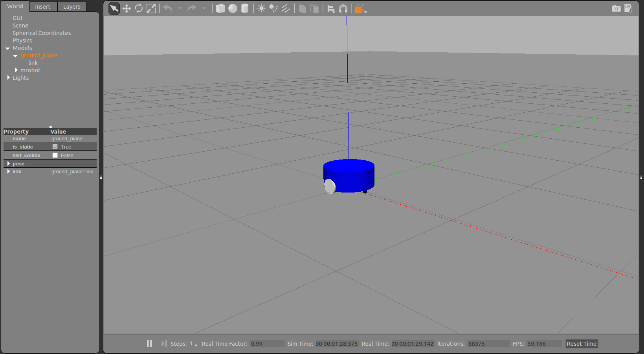Screen dimensions: 644x354
Task: Select GUI in the world tree
Action: (x=17, y=18)
